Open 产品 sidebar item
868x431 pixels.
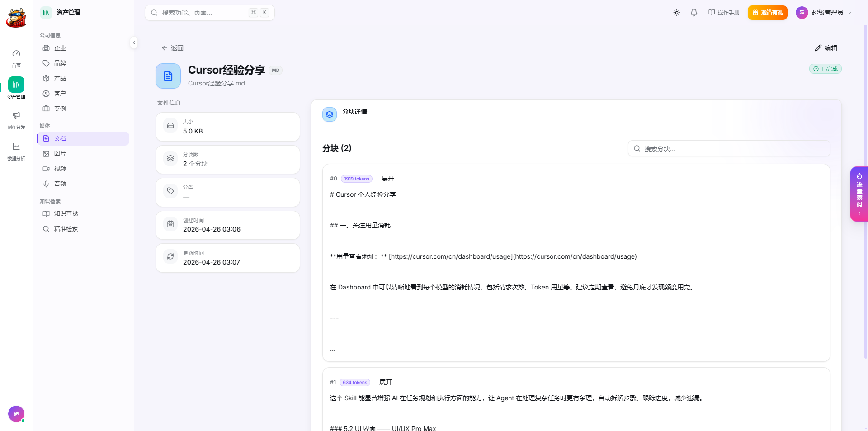pos(83,78)
